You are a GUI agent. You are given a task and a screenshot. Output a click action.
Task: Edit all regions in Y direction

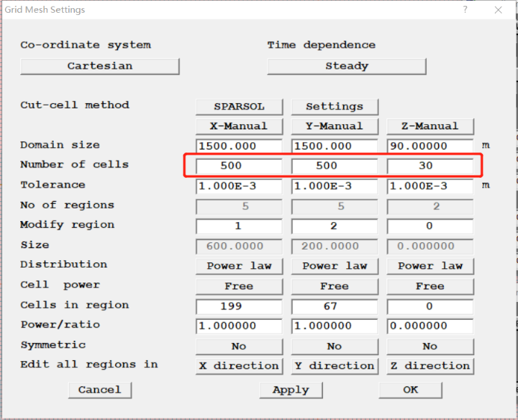(x=335, y=366)
